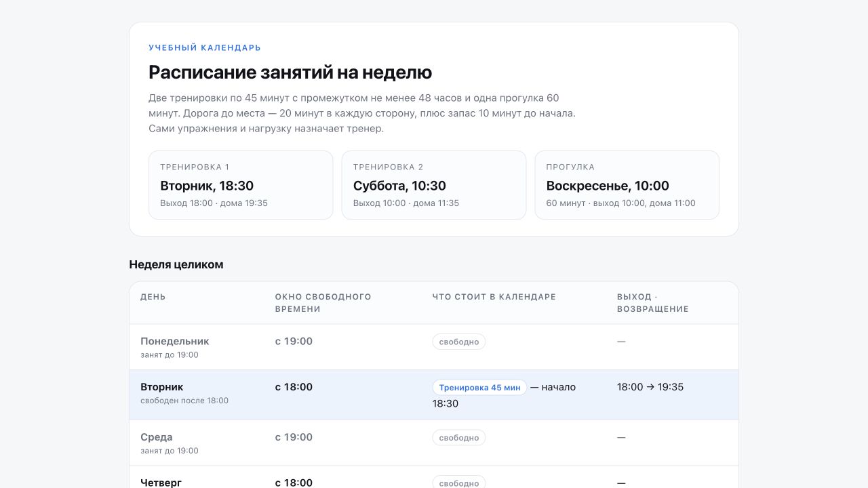Open the Тренировка 1 card for Вторник, 18:30

coord(241,185)
